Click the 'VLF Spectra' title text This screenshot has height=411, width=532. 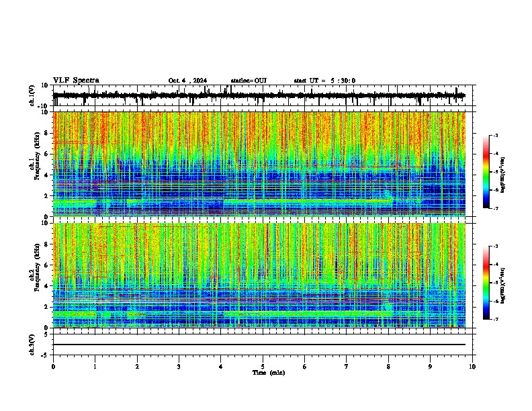pyautogui.click(x=76, y=81)
